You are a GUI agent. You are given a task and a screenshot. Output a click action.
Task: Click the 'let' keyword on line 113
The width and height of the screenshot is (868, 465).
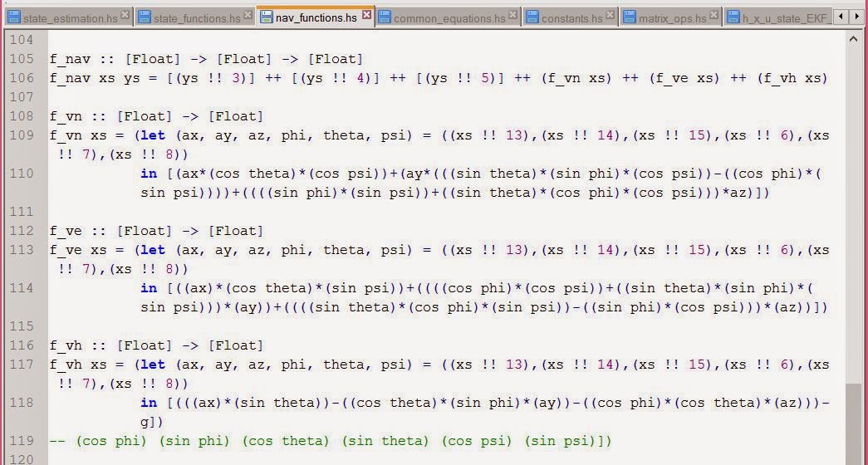point(153,250)
